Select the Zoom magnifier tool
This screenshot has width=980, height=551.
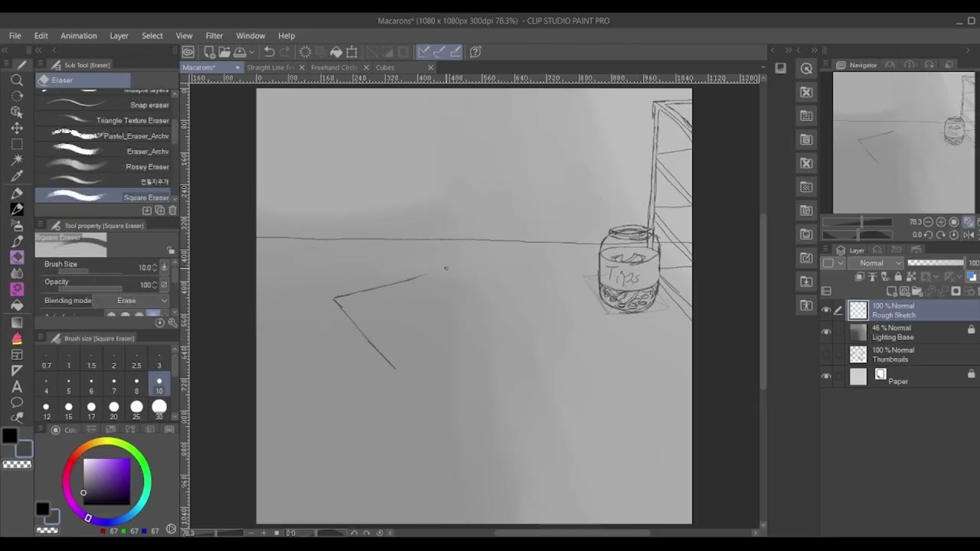pos(16,80)
